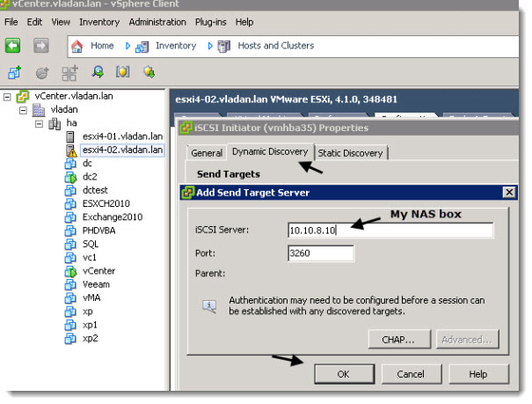Click the gray refresh toolbar icon
Image resolution: width=532 pixels, height=404 pixels.
click(x=42, y=73)
